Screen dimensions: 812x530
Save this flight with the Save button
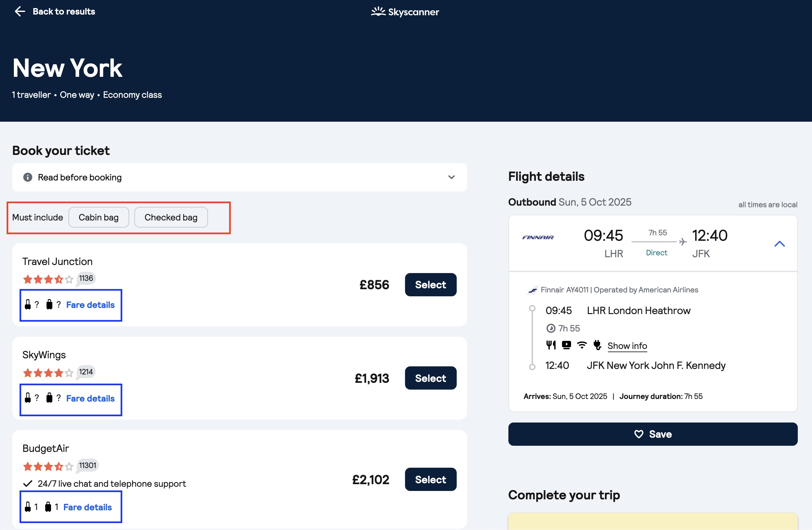click(653, 434)
